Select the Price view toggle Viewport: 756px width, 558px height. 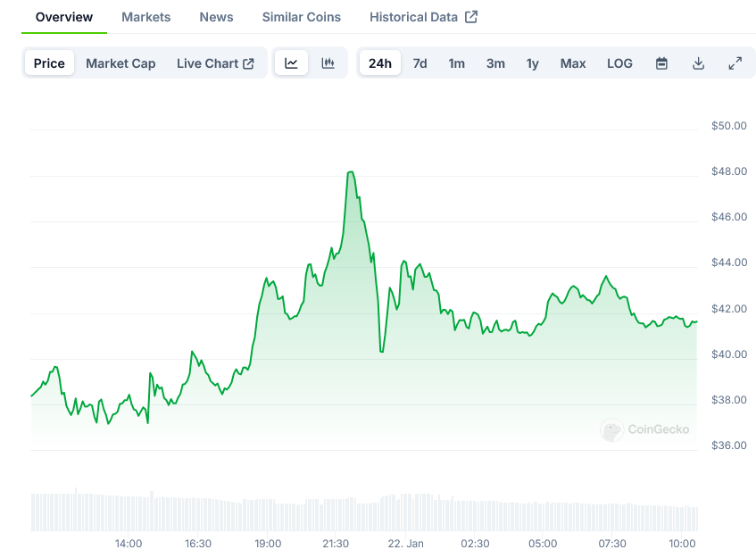(49, 63)
